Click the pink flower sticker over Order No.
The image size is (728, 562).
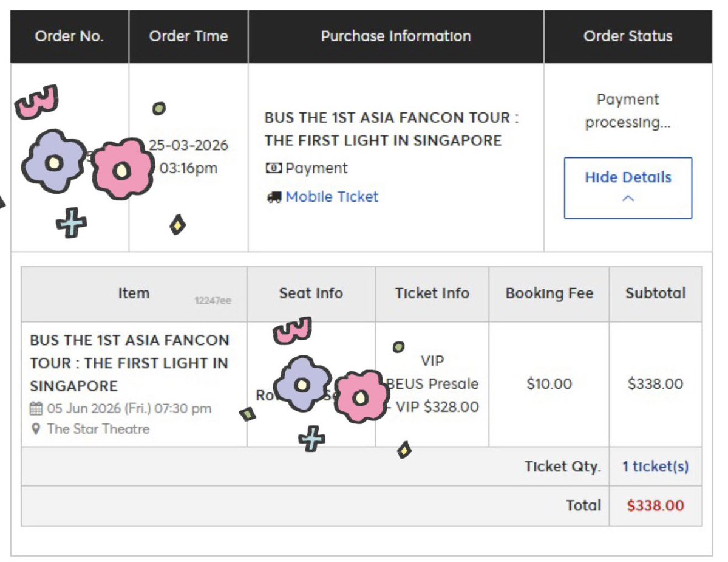pyautogui.click(x=123, y=170)
